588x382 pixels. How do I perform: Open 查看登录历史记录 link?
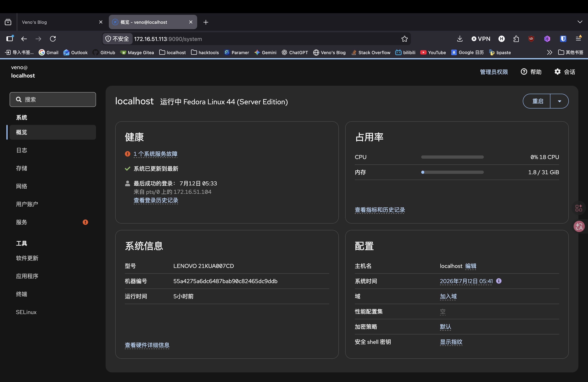tap(156, 200)
